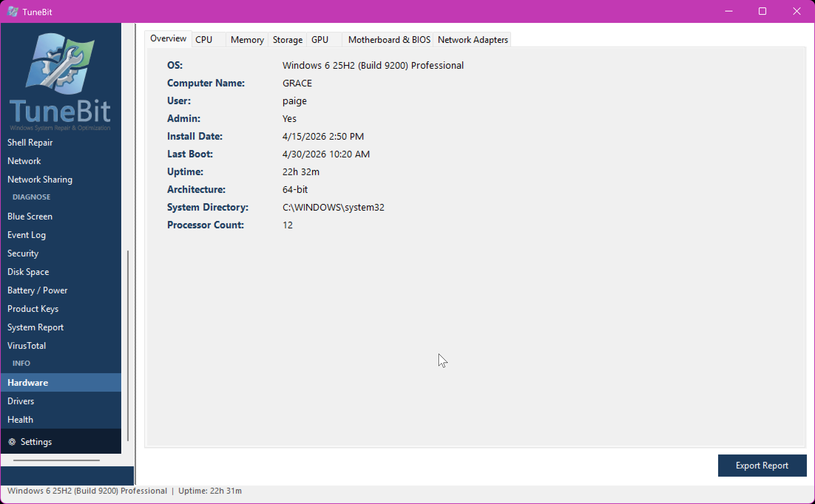This screenshot has width=815, height=504.
Task: Open the Battery / Power page
Action: click(61, 290)
